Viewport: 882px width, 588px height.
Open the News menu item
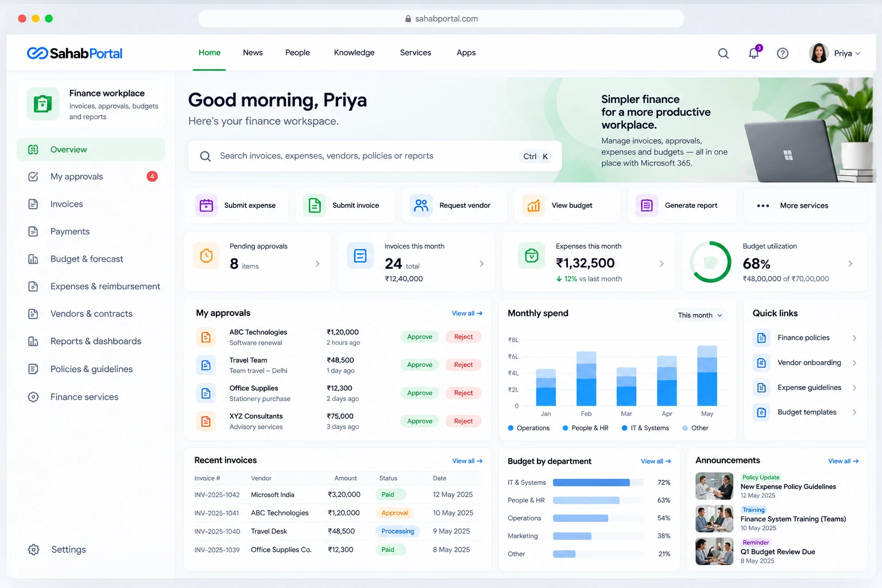point(253,53)
